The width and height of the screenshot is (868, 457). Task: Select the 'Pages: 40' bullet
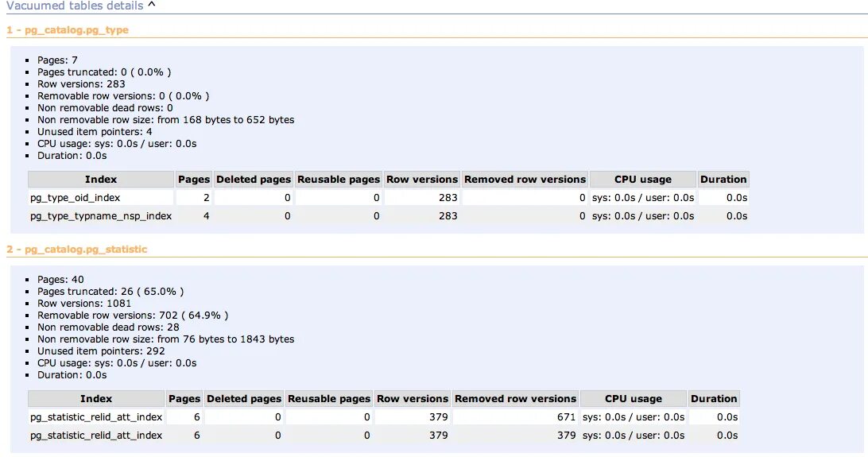[x=61, y=280]
